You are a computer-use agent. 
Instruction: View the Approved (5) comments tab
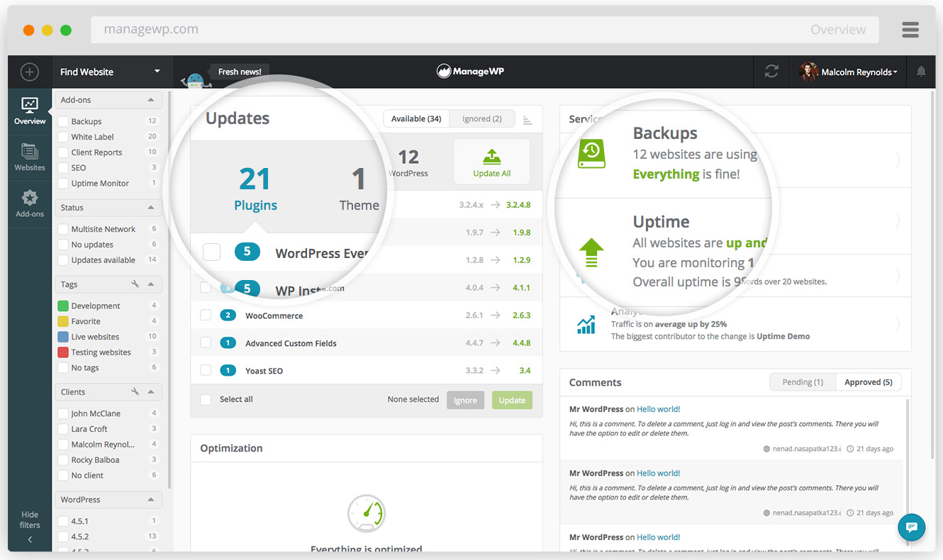point(868,381)
